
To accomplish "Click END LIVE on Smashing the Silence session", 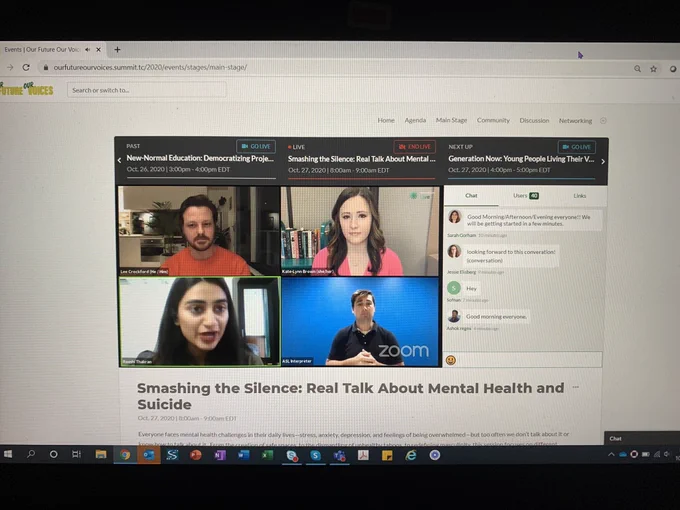I will coord(415,147).
